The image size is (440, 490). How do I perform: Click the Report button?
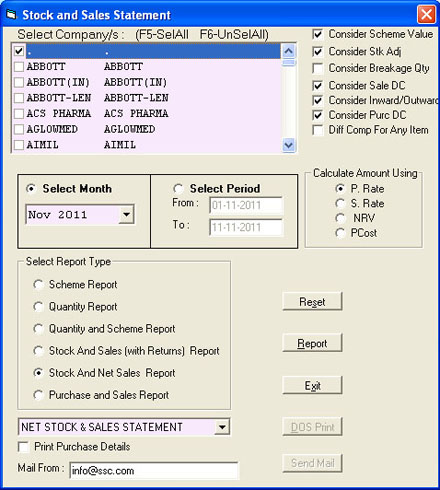pyautogui.click(x=312, y=343)
